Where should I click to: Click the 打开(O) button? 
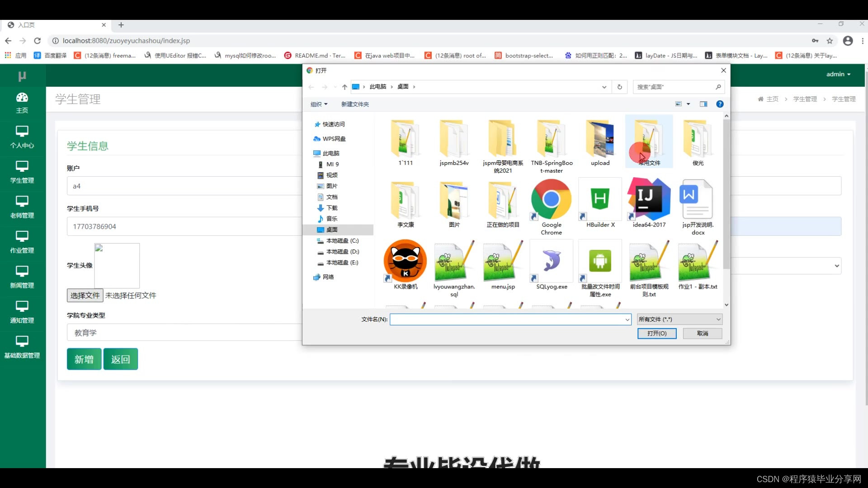[x=656, y=333]
